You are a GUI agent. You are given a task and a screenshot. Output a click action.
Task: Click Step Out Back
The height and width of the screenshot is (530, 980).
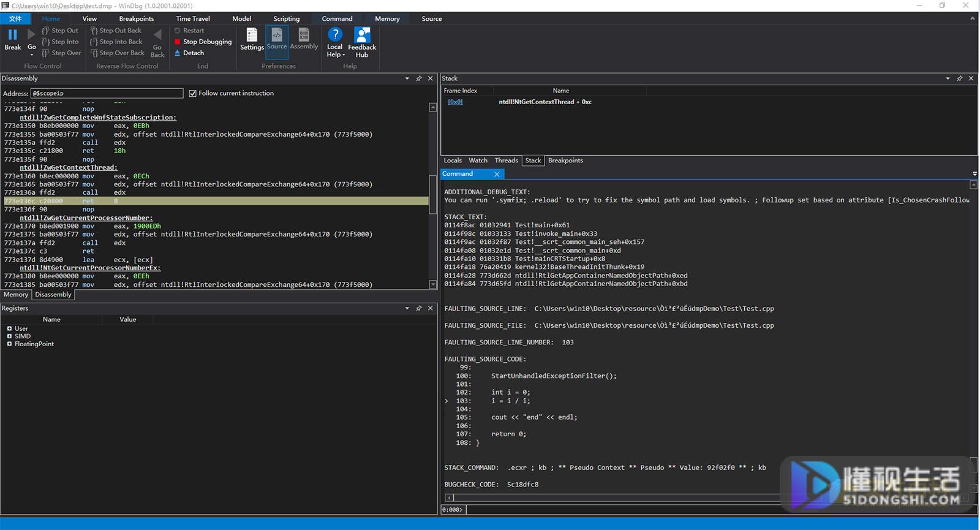[x=116, y=31]
